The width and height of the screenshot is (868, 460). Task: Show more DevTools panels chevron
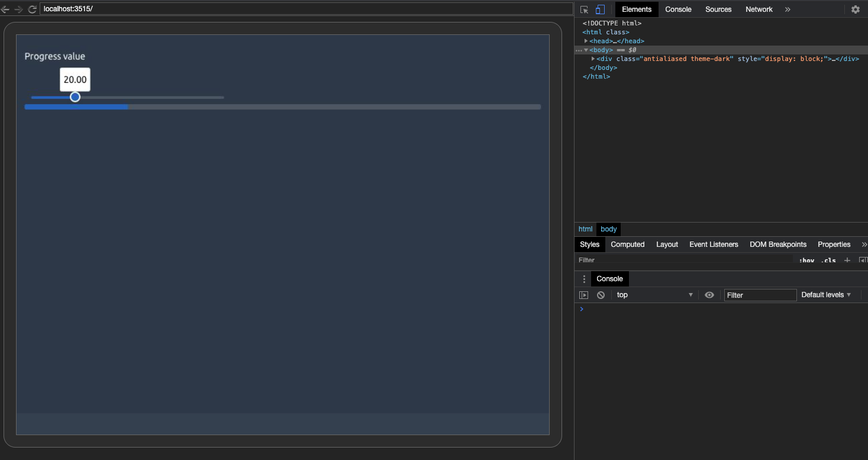(x=788, y=9)
